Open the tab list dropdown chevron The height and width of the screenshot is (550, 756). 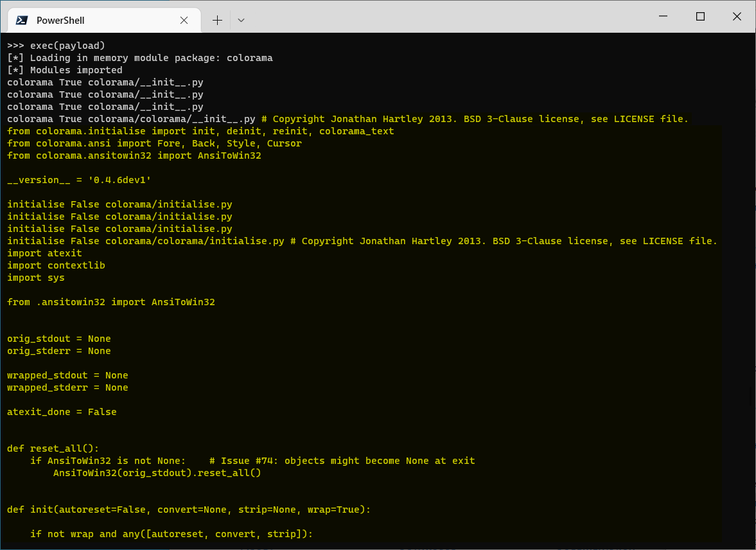pyautogui.click(x=241, y=20)
